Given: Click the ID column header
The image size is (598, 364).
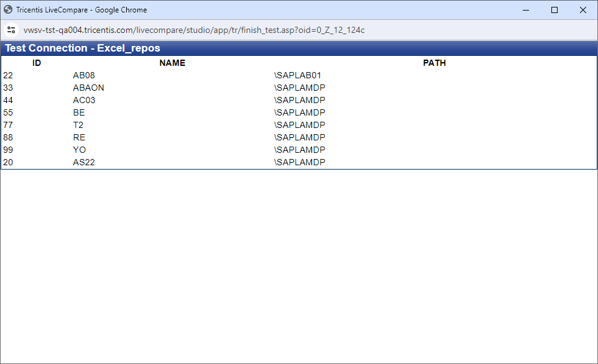Looking at the screenshot, I should [37, 63].
